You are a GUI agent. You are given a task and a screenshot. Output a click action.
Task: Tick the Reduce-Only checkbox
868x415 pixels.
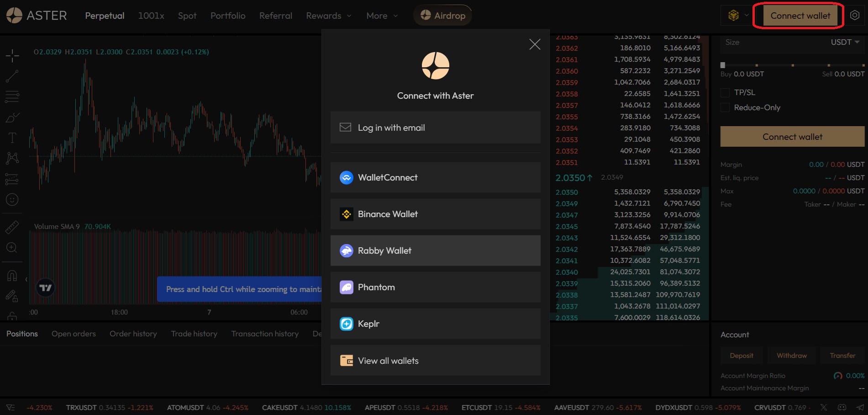pyautogui.click(x=725, y=108)
